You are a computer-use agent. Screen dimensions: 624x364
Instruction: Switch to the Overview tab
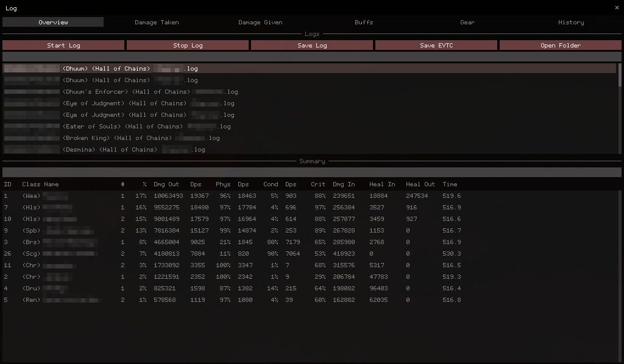pyautogui.click(x=53, y=23)
